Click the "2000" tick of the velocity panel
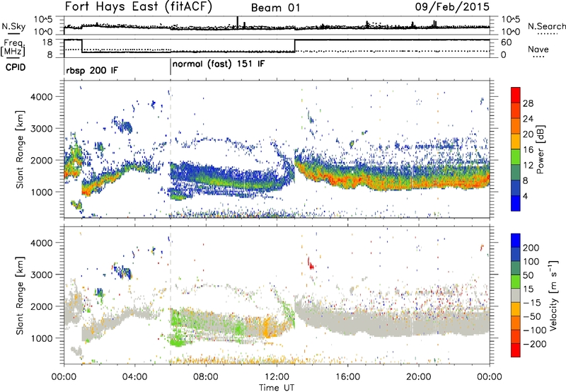The width and height of the screenshot is (566, 392). coord(41,306)
